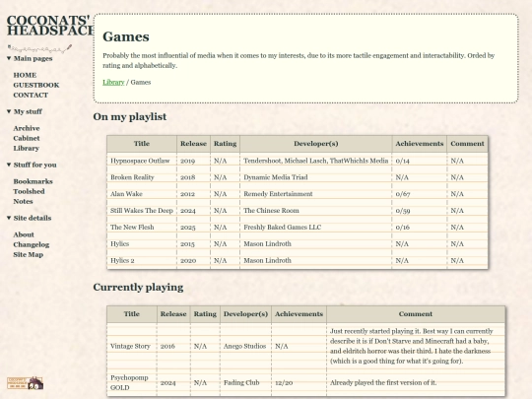
Task: Open the Toolshed page
Action: click(x=29, y=191)
